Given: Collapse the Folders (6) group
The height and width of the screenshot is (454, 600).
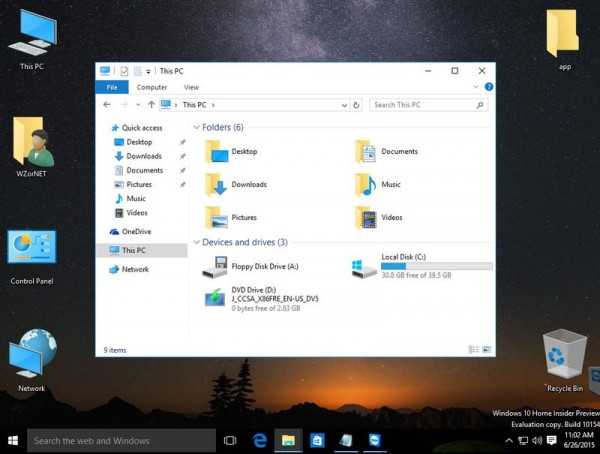Looking at the screenshot, I should point(197,127).
